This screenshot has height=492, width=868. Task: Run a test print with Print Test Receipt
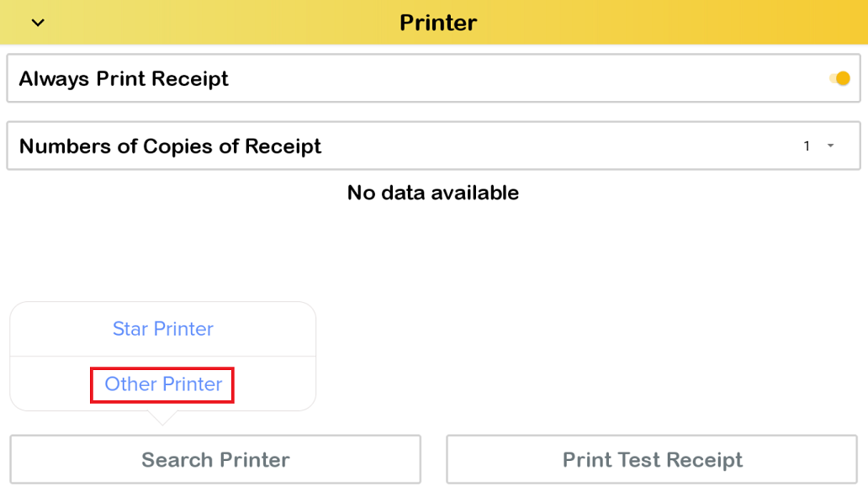point(652,459)
